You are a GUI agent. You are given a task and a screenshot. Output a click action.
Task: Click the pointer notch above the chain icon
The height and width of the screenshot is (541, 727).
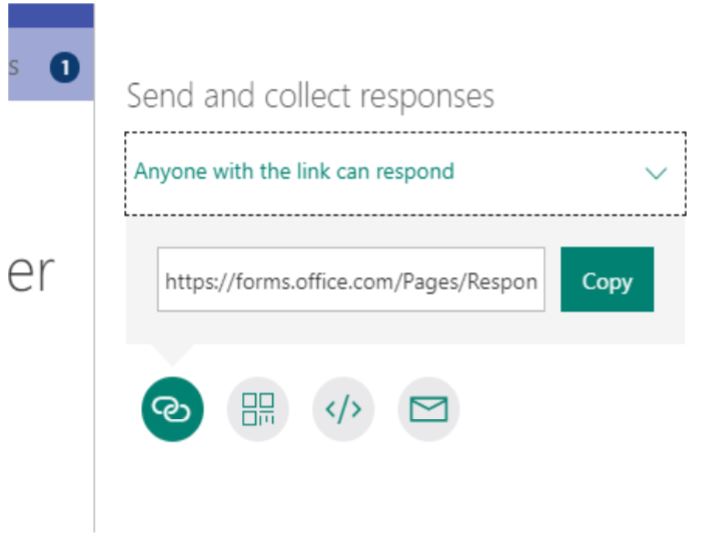[x=172, y=354]
